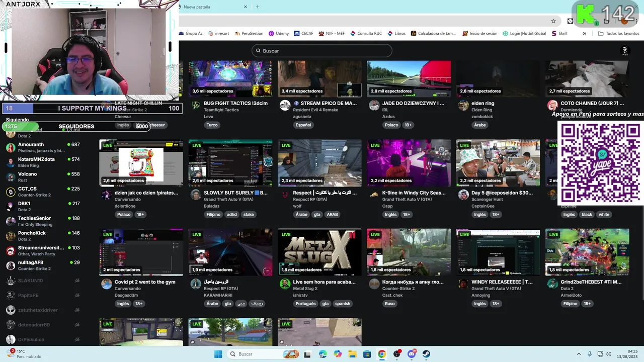This screenshot has width=644, height=362.
Task: Open Microsoft Store from the taskbar
Action: pyautogui.click(x=367, y=354)
